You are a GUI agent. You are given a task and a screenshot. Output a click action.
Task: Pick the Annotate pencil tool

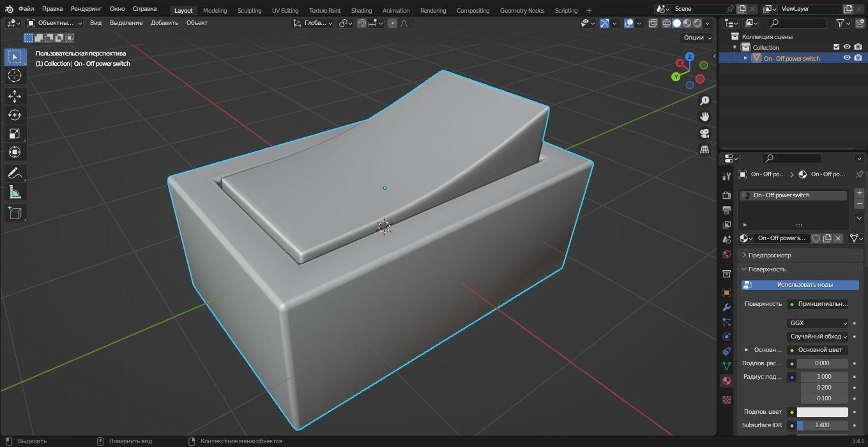[15, 173]
